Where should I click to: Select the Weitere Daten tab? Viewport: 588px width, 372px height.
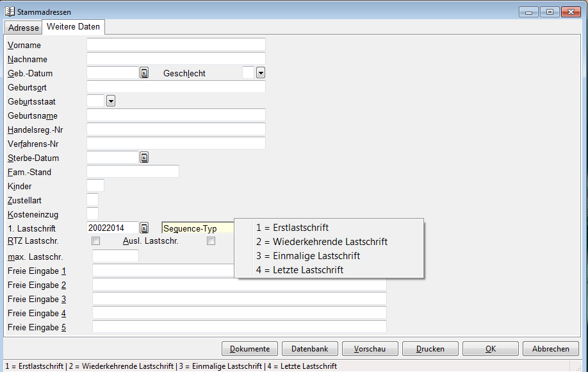73,27
